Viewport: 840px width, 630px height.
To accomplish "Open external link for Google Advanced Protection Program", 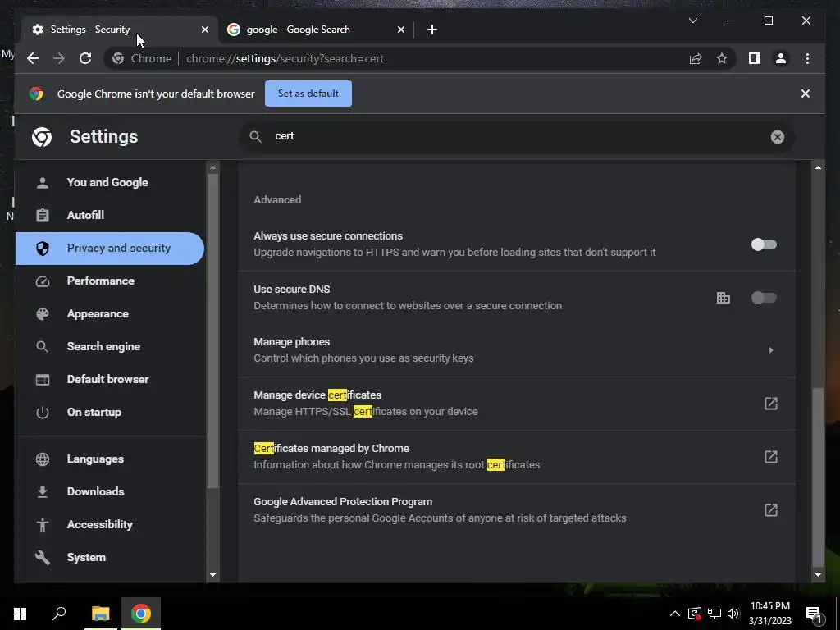I will [770, 510].
